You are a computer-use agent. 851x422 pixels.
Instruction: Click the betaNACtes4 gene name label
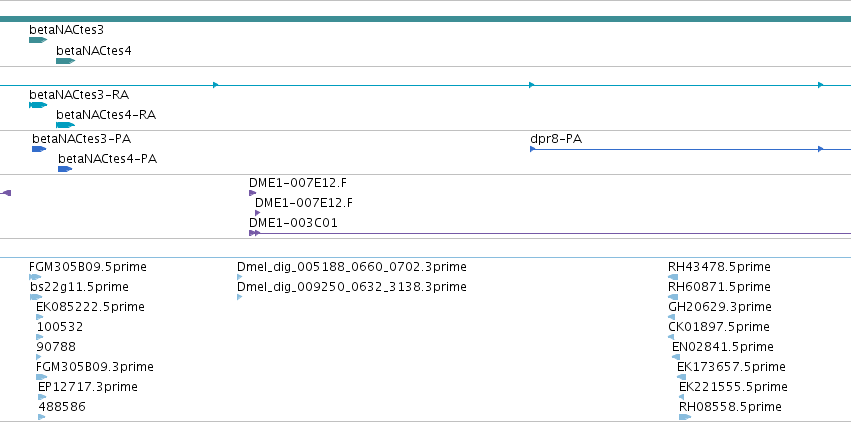(94, 51)
